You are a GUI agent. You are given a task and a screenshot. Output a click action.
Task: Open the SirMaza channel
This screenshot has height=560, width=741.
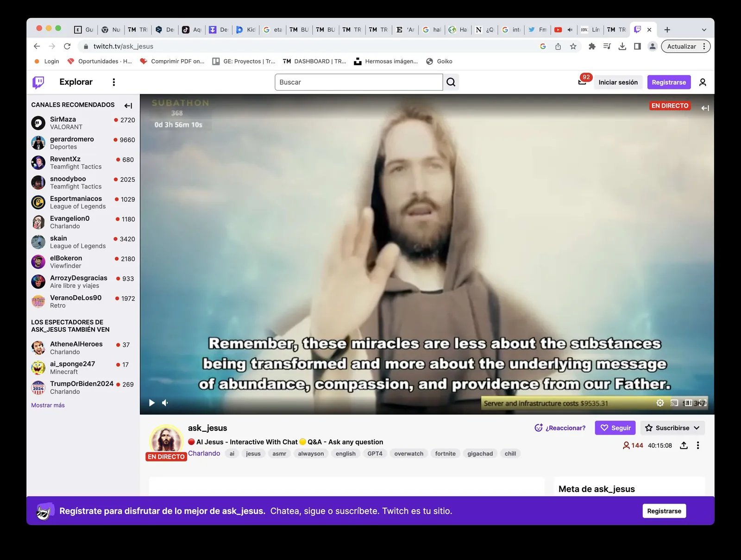[x=83, y=123]
